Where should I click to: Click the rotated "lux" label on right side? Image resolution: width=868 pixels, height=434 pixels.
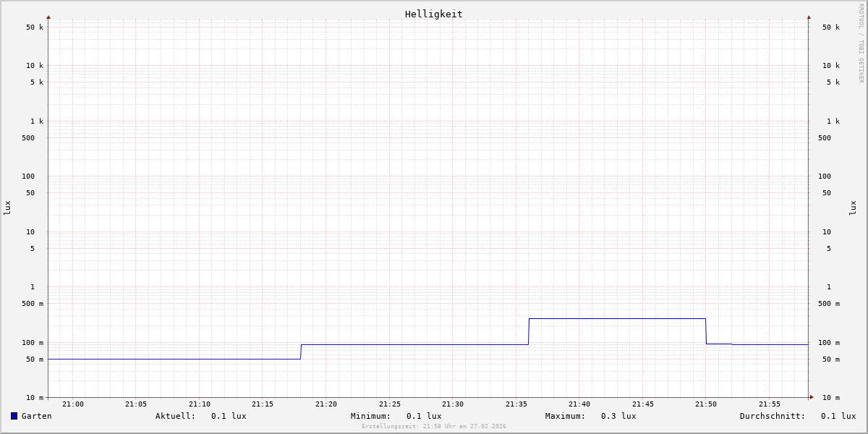point(853,208)
